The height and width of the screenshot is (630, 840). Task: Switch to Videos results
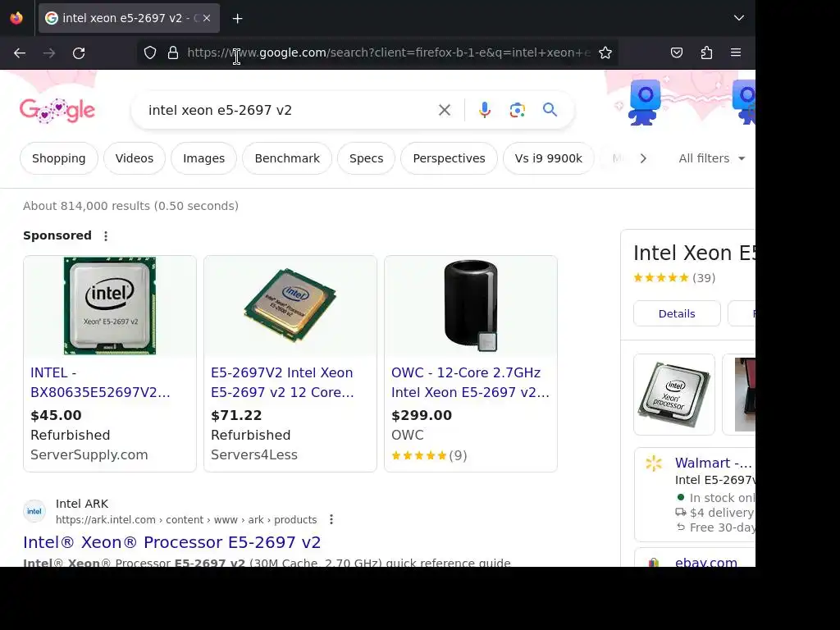135,158
